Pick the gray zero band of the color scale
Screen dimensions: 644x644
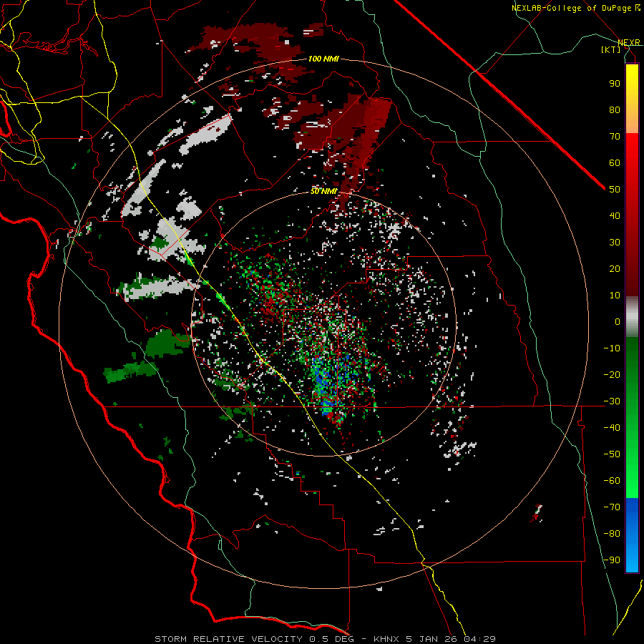pyautogui.click(x=632, y=317)
